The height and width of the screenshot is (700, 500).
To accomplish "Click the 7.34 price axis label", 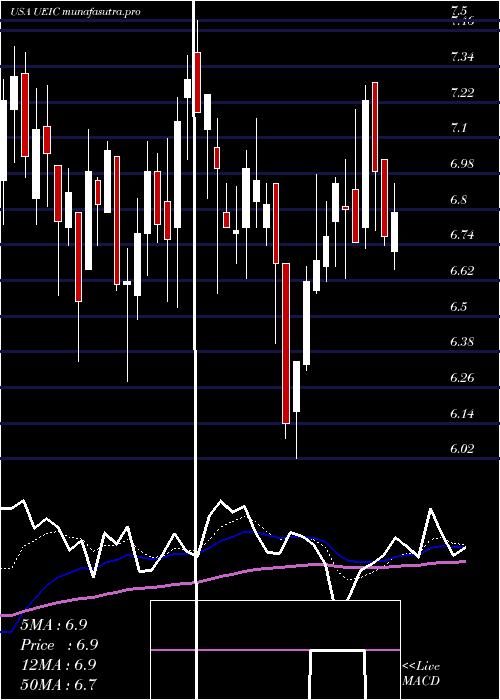I will tap(462, 57).
